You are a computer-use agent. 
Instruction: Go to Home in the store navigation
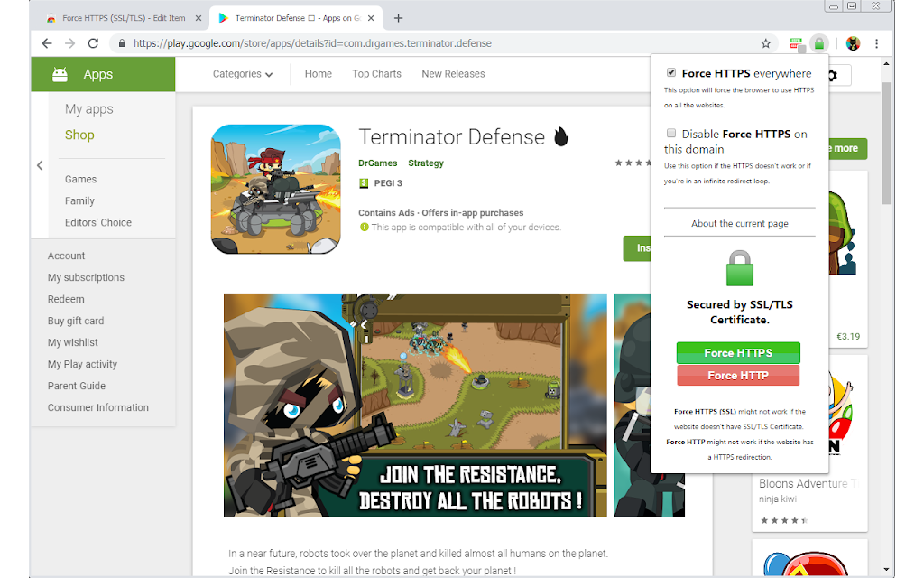coord(319,74)
